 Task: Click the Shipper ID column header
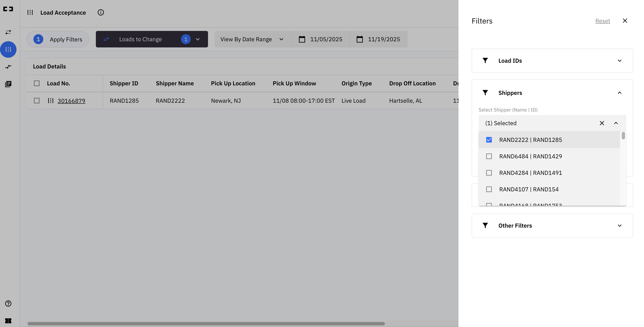tap(124, 84)
